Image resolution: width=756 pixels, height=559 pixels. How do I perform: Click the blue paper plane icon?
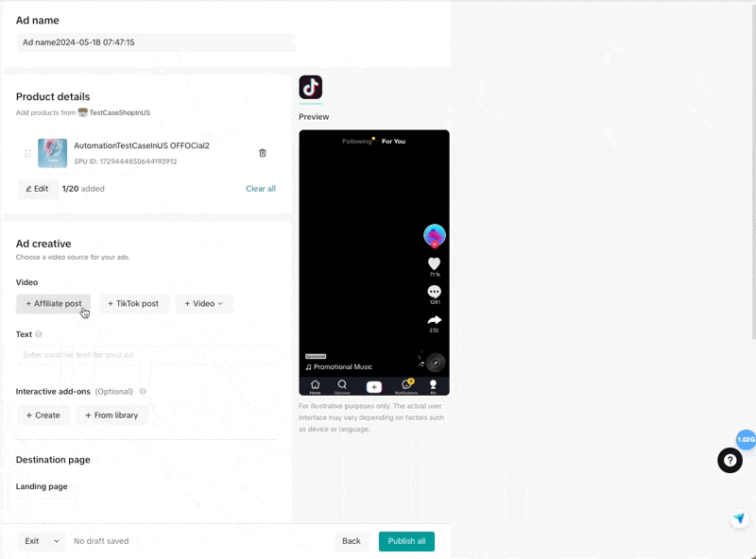click(x=739, y=518)
